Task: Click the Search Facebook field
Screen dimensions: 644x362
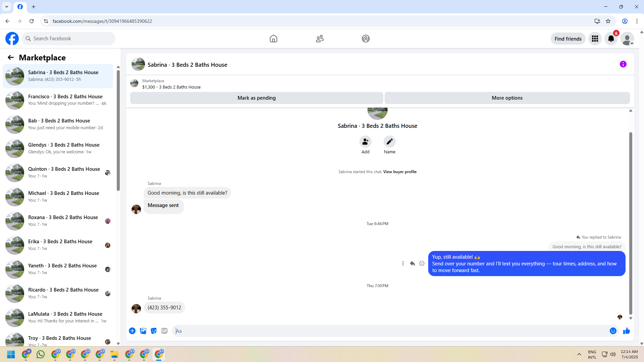Action: pyautogui.click(x=68, y=39)
